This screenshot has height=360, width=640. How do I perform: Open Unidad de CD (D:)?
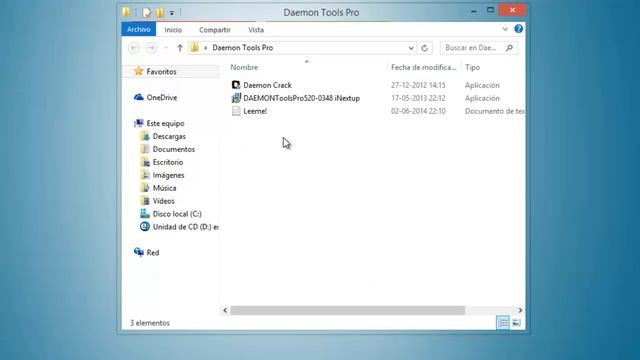[185, 227]
